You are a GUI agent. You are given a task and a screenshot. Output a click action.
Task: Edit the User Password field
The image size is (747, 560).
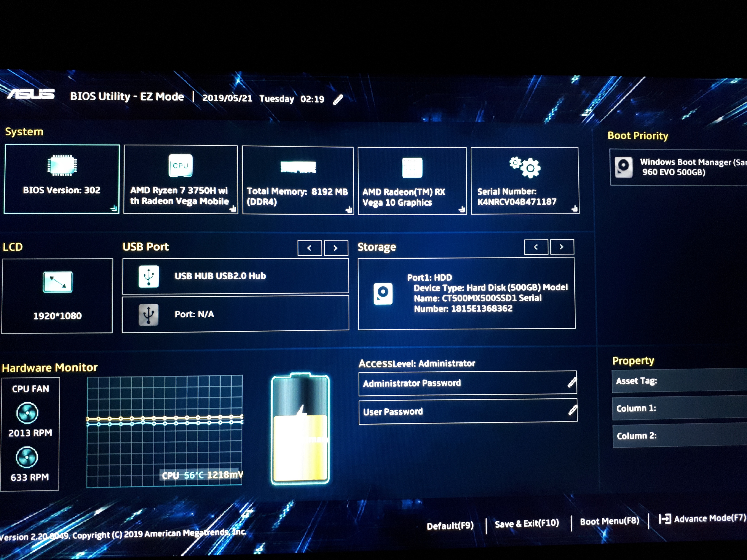click(467, 412)
